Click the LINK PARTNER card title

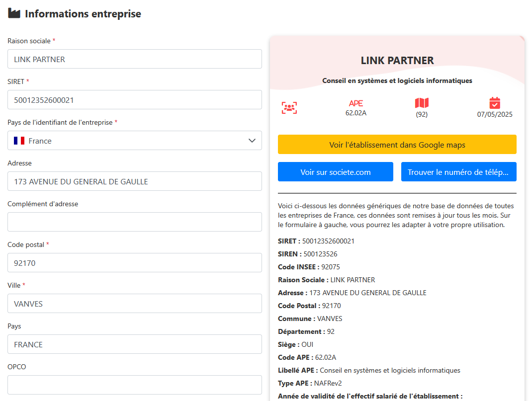(x=397, y=60)
